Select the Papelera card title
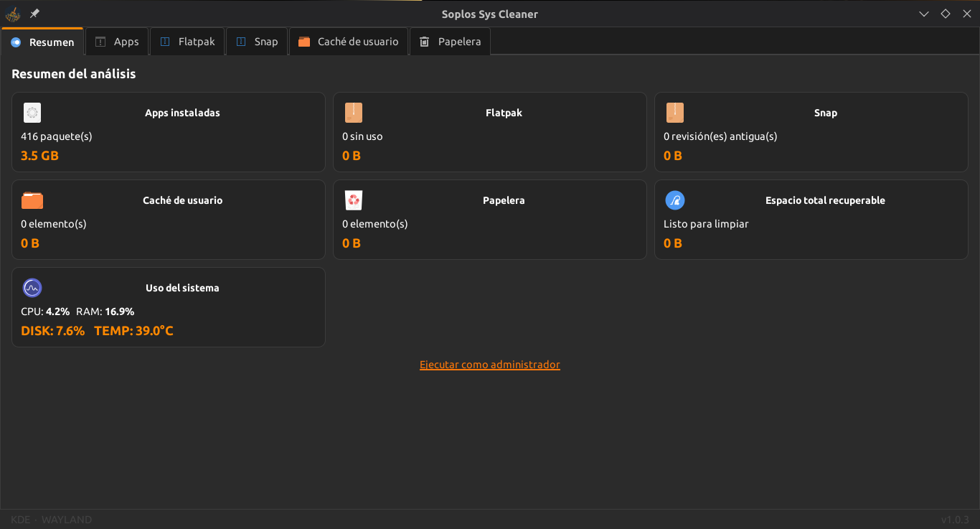 [x=504, y=200]
